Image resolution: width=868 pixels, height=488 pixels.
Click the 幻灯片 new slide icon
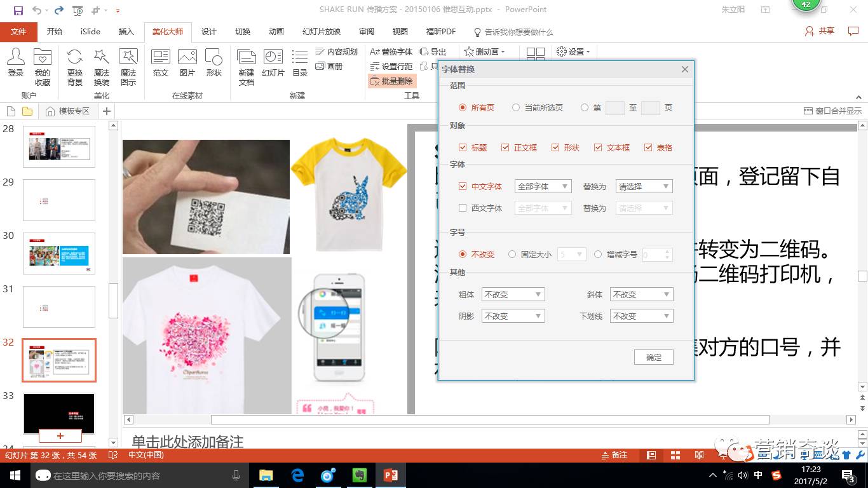point(273,63)
